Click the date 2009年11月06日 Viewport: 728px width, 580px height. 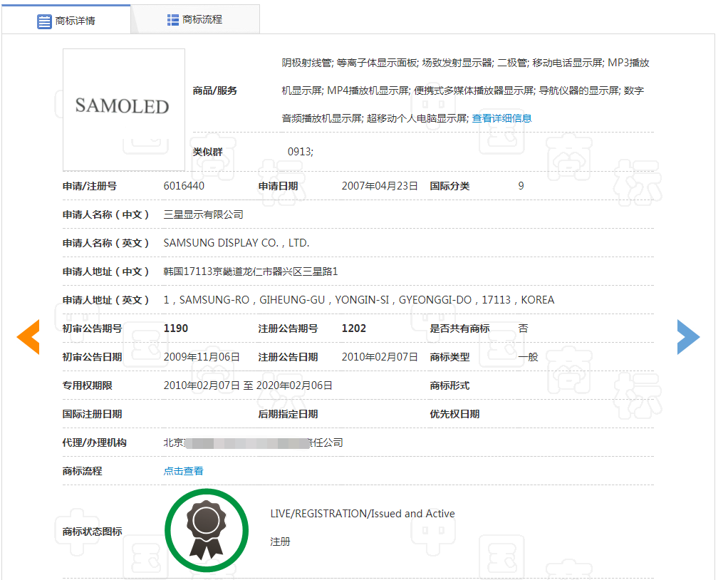point(202,357)
